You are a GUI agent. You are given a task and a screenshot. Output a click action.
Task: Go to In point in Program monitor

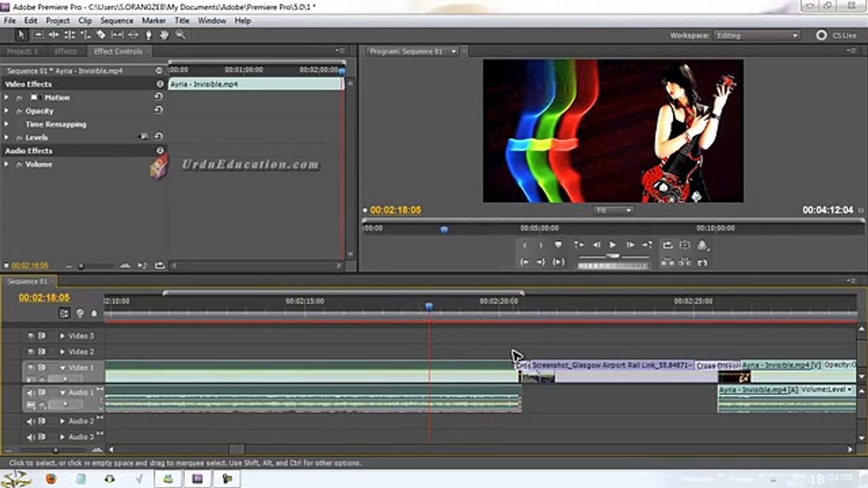click(524, 262)
